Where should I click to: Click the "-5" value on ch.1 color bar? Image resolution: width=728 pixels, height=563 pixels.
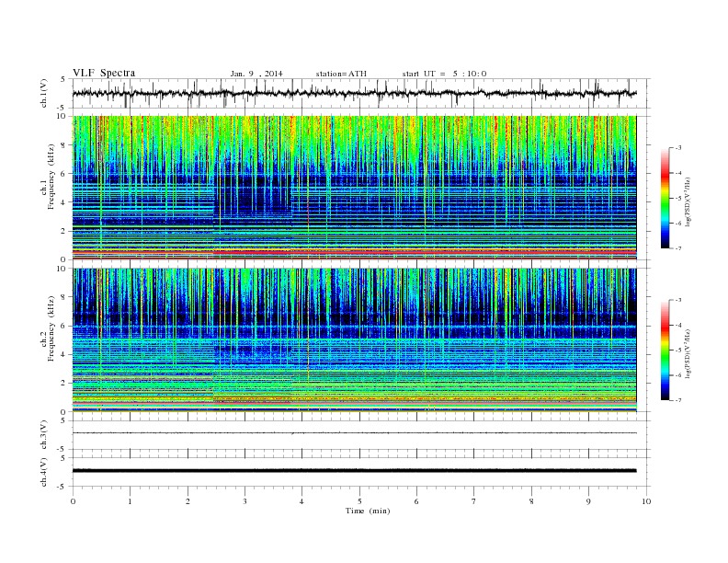click(x=677, y=199)
